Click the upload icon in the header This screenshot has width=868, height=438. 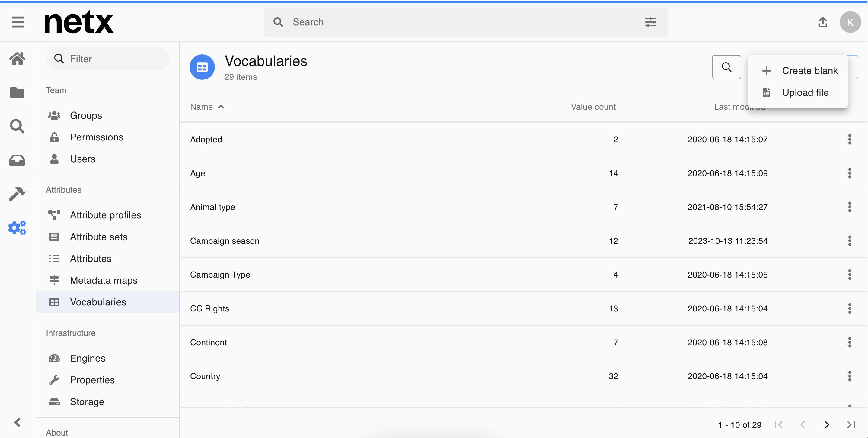[822, 22]
